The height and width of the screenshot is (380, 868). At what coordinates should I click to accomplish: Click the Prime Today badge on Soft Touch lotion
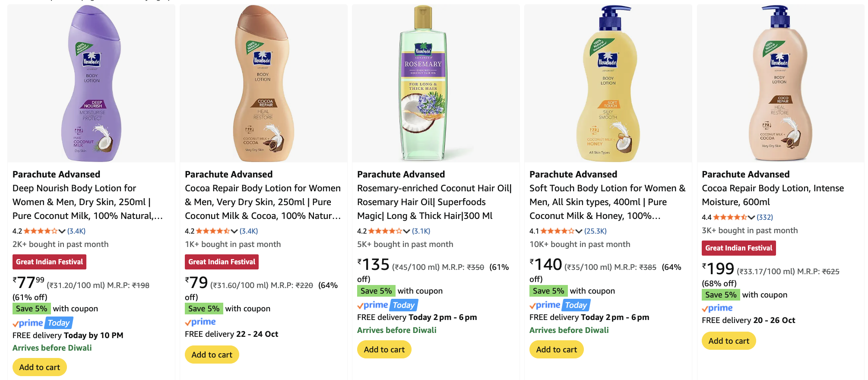pyautogui.click(x=576, y=305)
